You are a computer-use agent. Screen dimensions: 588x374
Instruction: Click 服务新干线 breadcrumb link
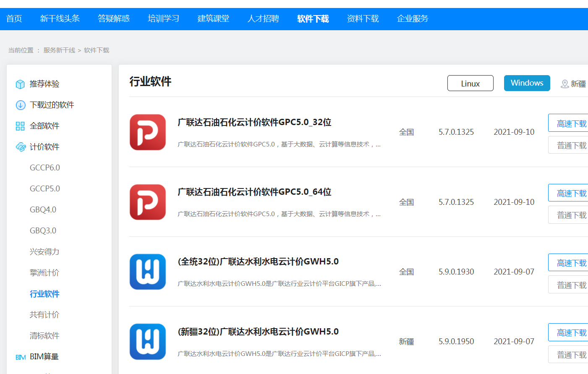pos(59,50)
